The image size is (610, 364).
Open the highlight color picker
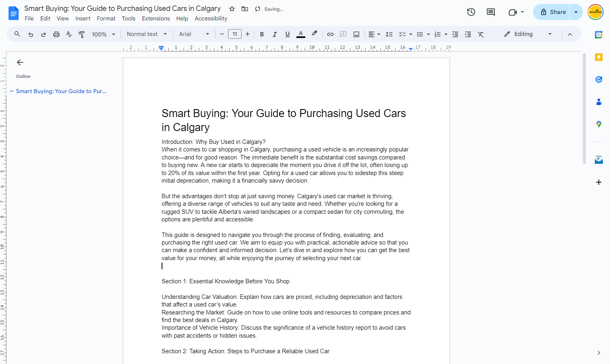click(x=314, y=34)
